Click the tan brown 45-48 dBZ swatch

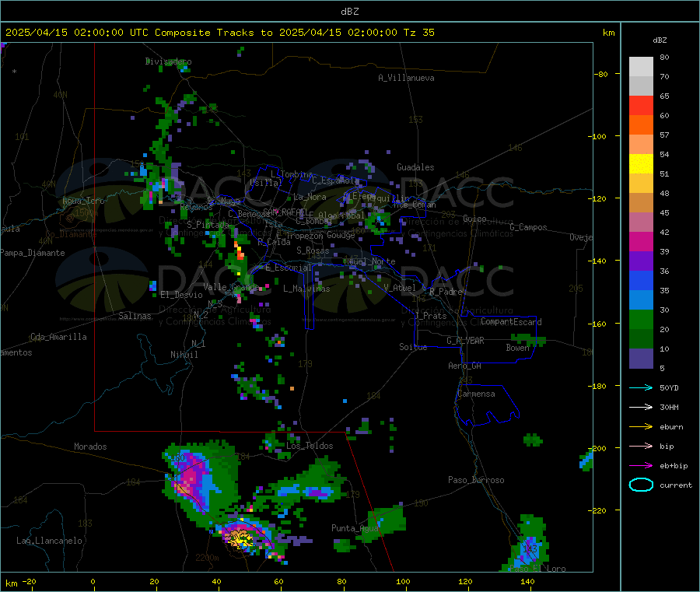[x=641, y=203]
